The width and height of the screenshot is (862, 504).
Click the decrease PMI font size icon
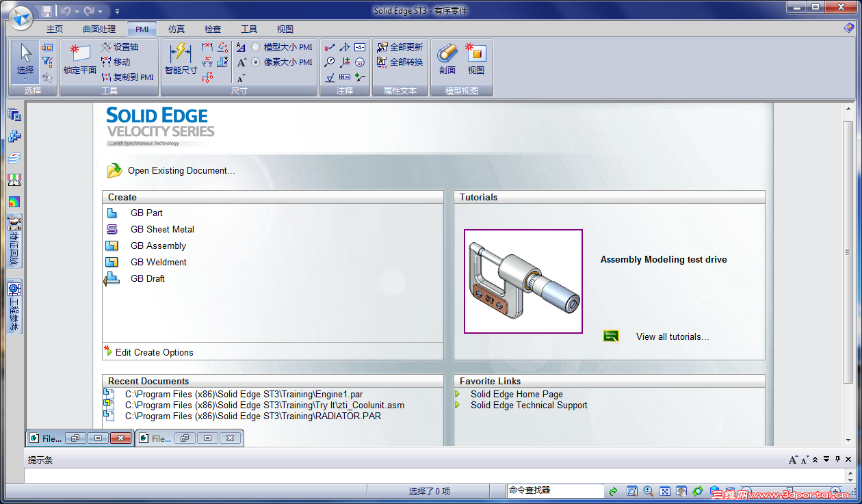241,78
